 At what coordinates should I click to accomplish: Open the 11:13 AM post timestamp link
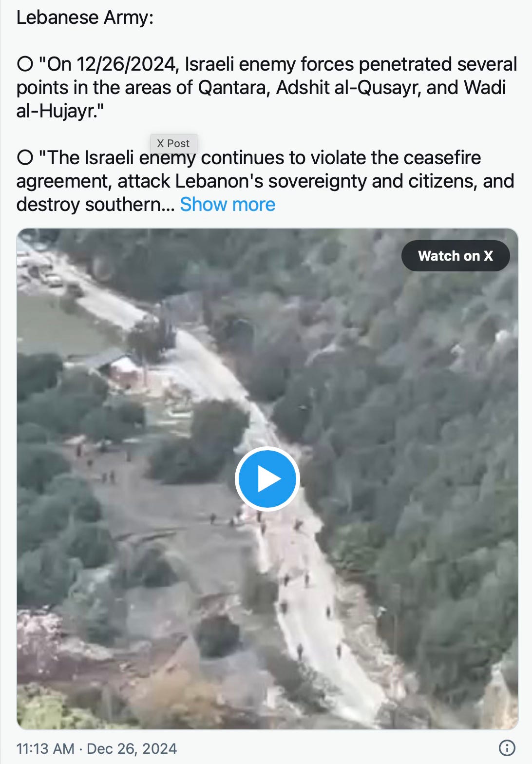coord(45,748)
